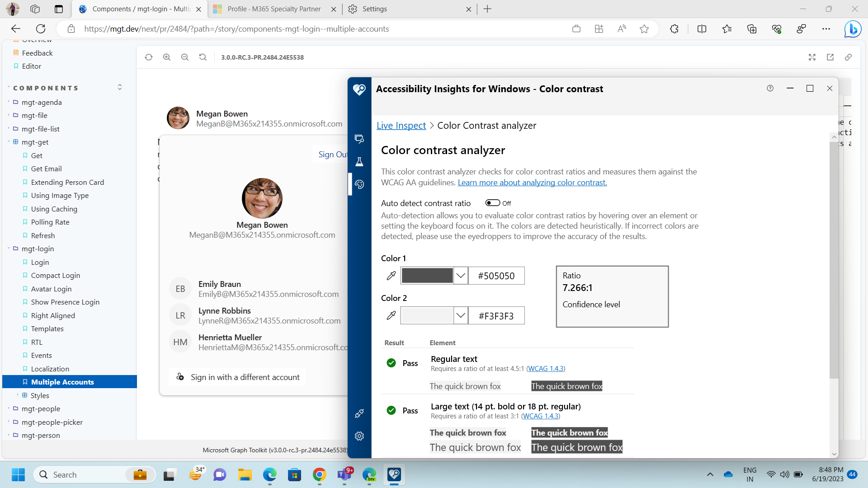Switch to the Profile - M365 Specialty Partner tab
Image resolution: width=868 pixels, height=488 pixels.
click(x=274, y=9)
